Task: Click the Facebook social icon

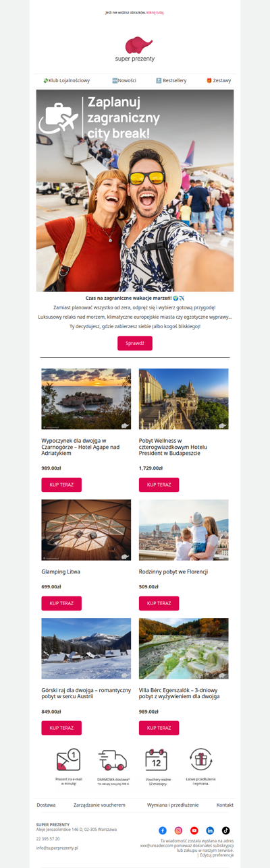Action: tap(163, 830)
